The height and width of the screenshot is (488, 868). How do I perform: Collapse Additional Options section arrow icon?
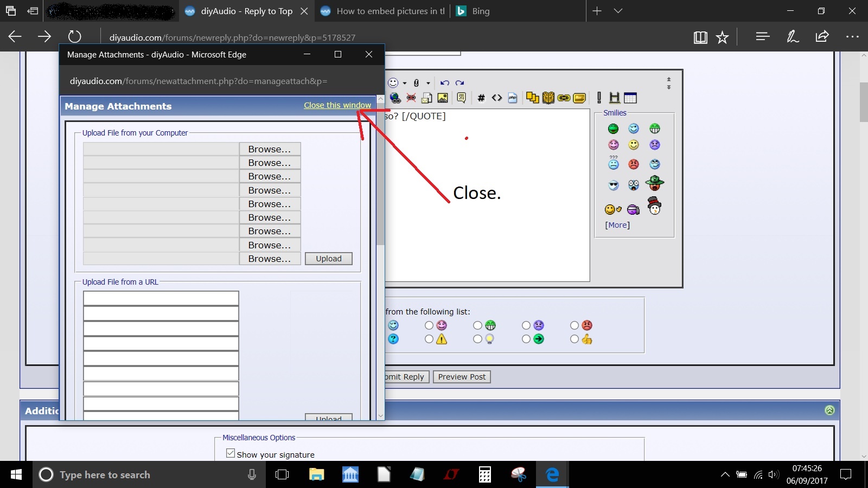coord(829,410)
